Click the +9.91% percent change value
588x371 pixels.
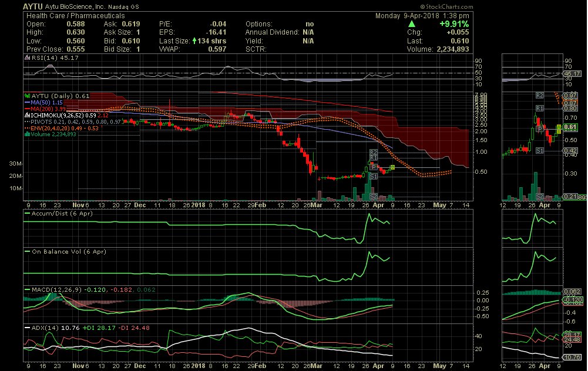click(x=454, y=24)
